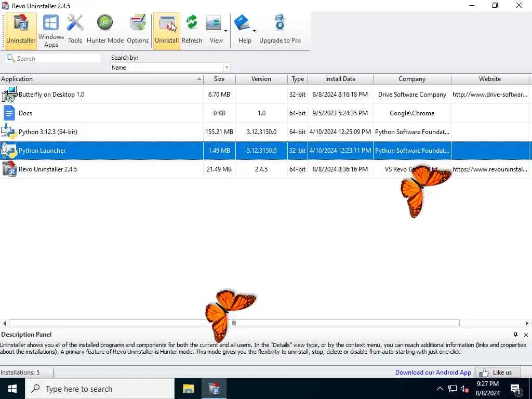Image resolution: width=532 pixels, height=399 pixels.
Task: Select the Docs application row
Action: click(264, 113)
